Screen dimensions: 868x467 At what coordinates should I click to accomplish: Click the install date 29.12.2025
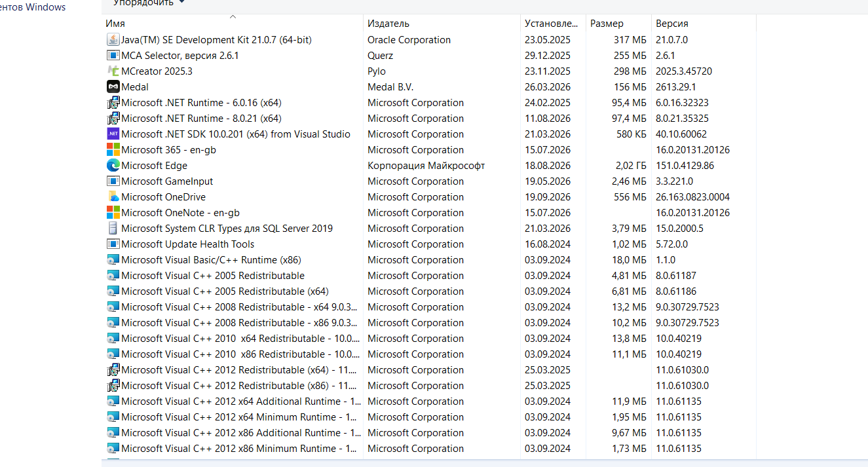(x=548, y=56)
